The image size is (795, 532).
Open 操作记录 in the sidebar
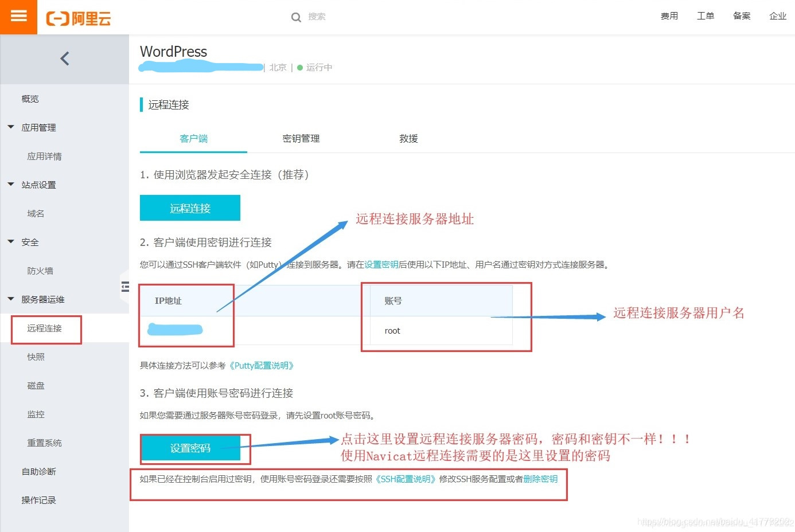click(39, 500)
